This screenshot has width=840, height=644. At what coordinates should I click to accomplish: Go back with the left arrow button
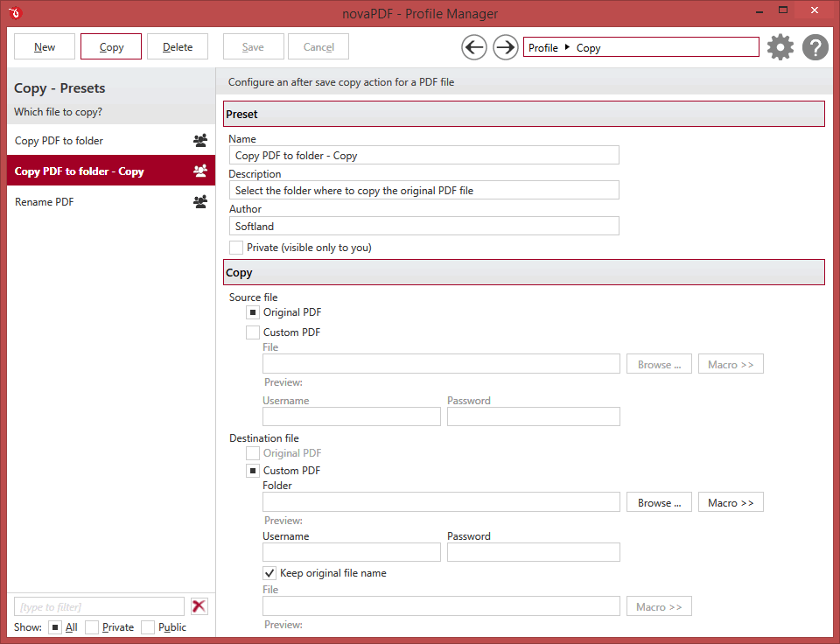tap(474, 47)
